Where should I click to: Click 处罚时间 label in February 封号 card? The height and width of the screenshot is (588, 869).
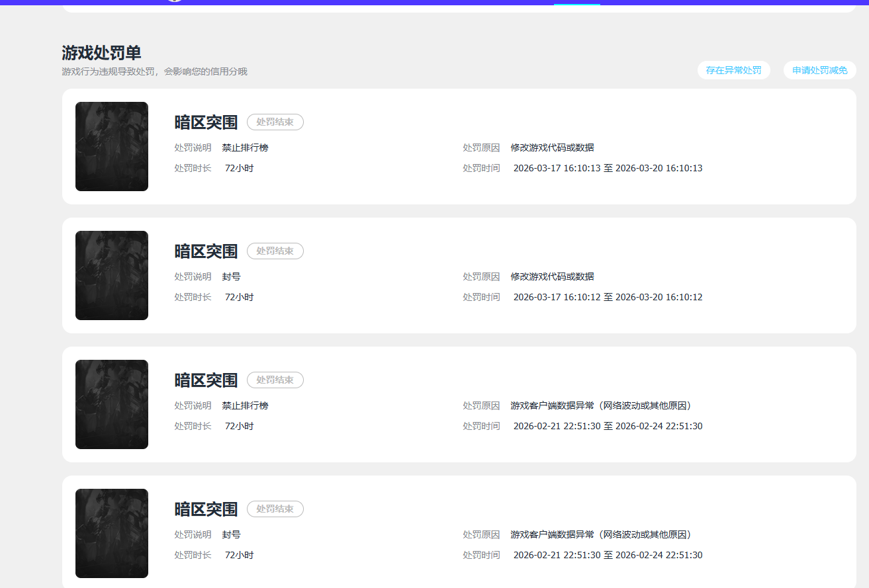click(482, 556)
